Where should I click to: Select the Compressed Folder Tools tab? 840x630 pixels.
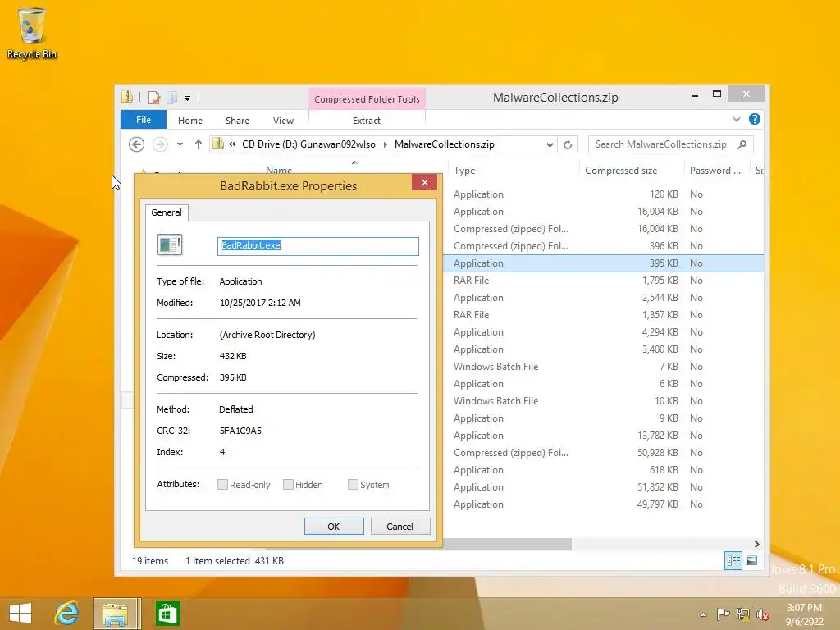[x=367, y=99]
